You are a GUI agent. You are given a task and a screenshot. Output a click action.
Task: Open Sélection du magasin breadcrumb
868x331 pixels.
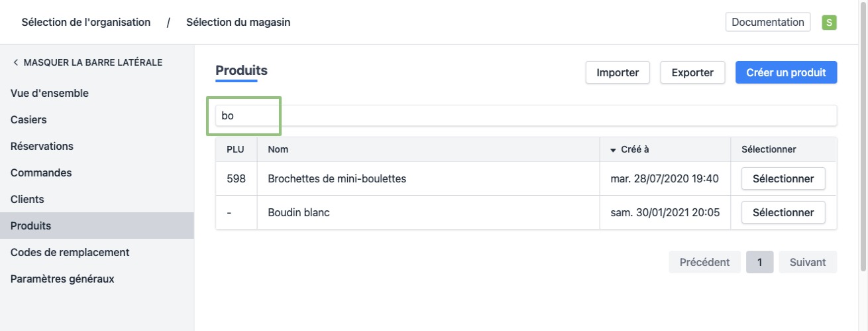238,23
